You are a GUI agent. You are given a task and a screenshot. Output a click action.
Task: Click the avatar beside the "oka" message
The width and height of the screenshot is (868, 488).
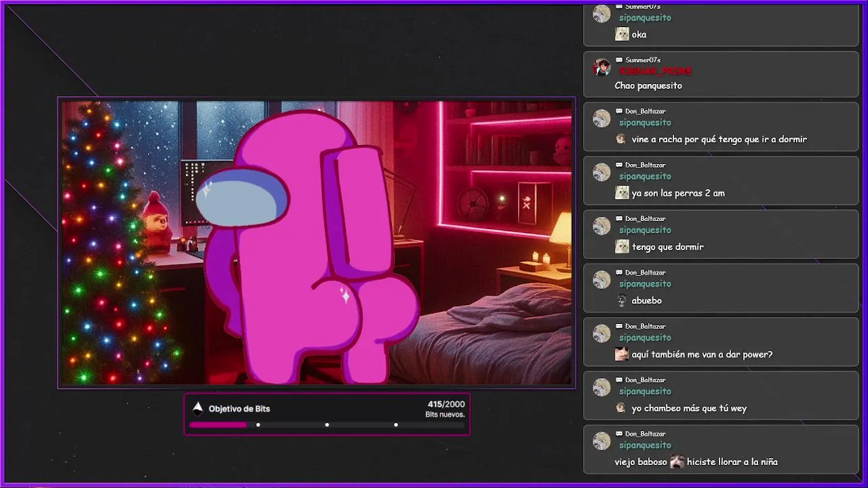tap(601, 14)
